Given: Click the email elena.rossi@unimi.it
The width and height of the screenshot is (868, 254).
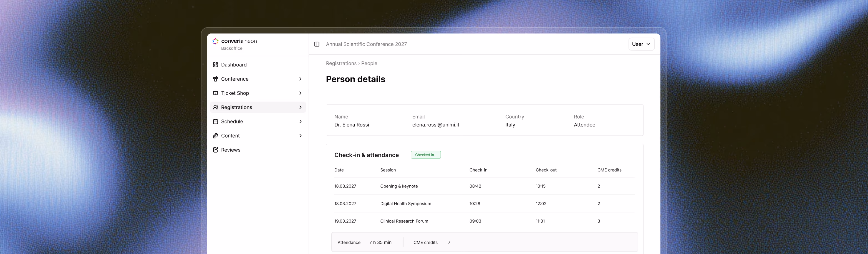Looking at the screenshot, I should coord(435,125).
